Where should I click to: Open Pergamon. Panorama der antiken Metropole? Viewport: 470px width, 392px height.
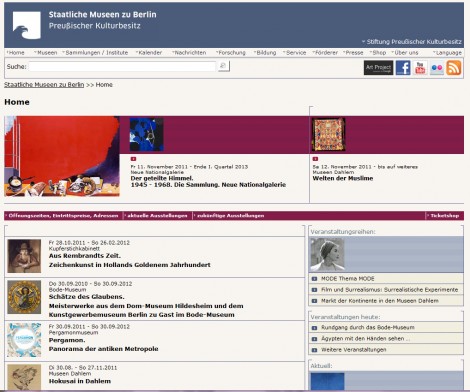coord(103,345)
